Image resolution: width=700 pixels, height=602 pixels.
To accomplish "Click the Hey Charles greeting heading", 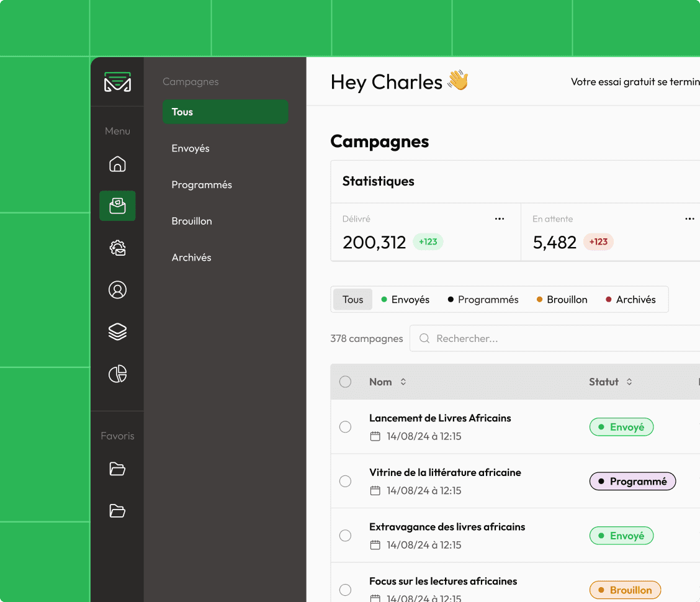I will [386, 82].
